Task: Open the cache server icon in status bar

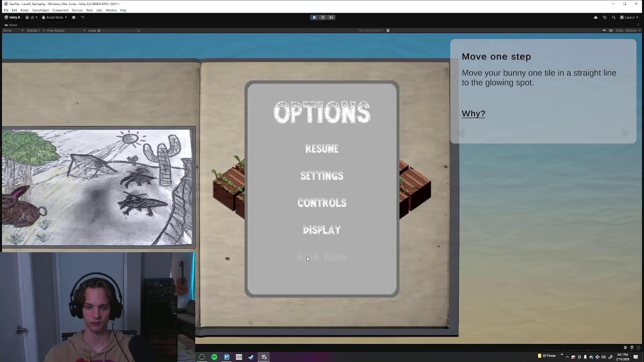Action: (632, 347)
